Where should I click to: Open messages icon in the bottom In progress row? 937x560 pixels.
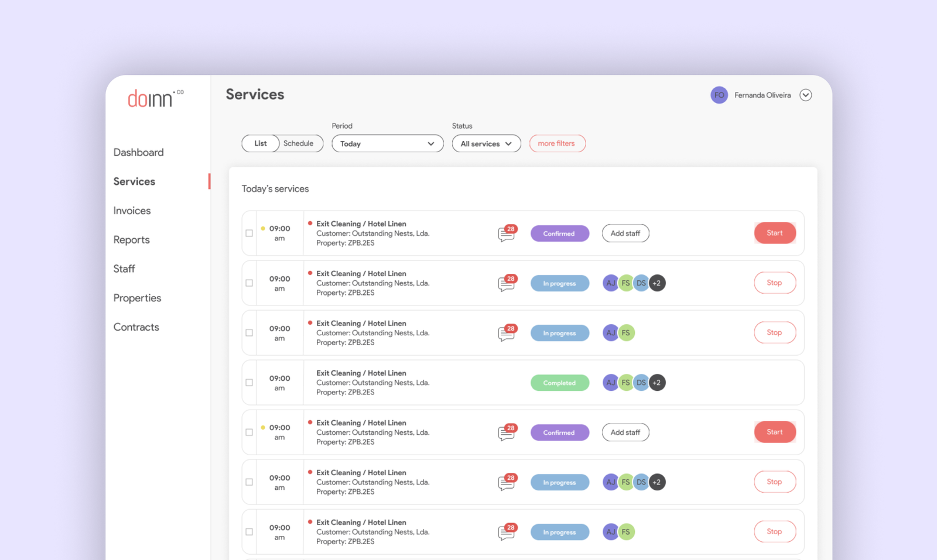point(507,532)
